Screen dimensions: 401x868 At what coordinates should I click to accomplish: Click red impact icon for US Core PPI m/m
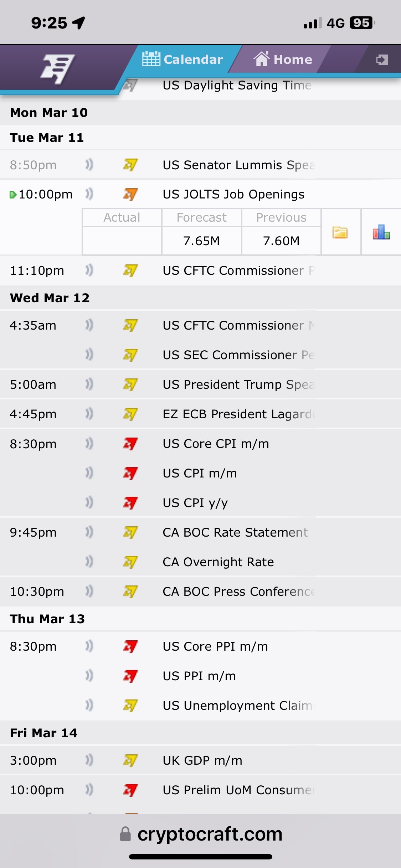coord(130,646)
